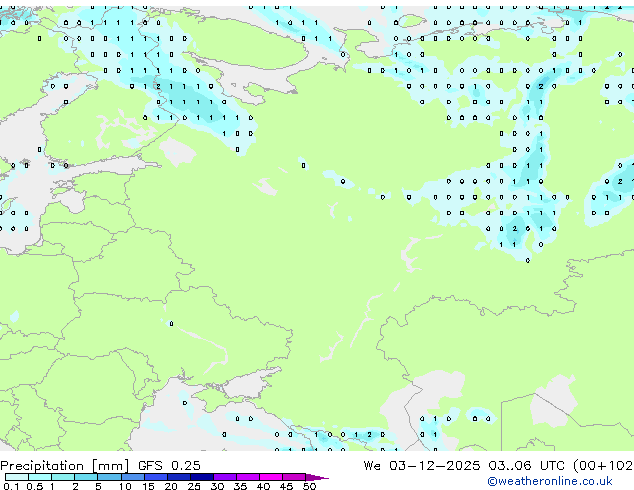Click the '25' legend scale label
The width and height of the screenshot is (634, 490).
pyautogui.click(x=194, y=486)
